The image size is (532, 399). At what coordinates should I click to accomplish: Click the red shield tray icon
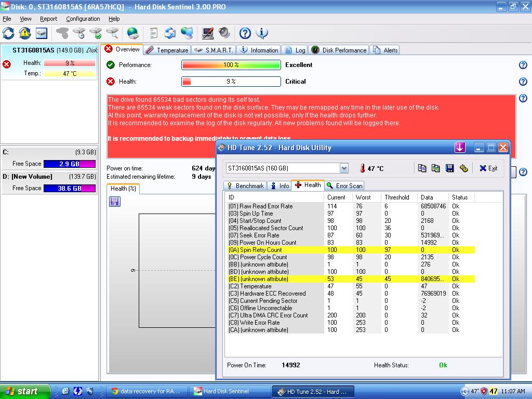[x=484, y=391]
